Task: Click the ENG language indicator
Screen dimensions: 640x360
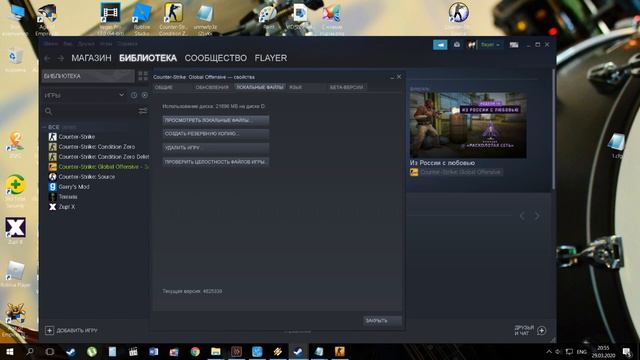Action: pos(582,352)
